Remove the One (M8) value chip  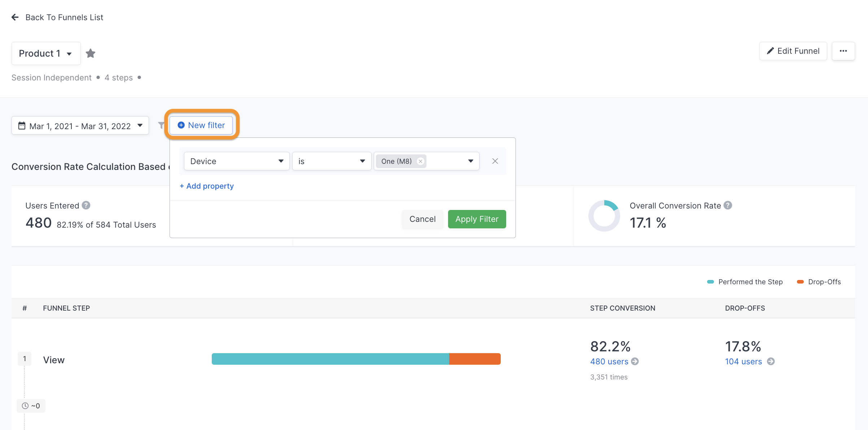pyautogui.click(x=420, y=161)
